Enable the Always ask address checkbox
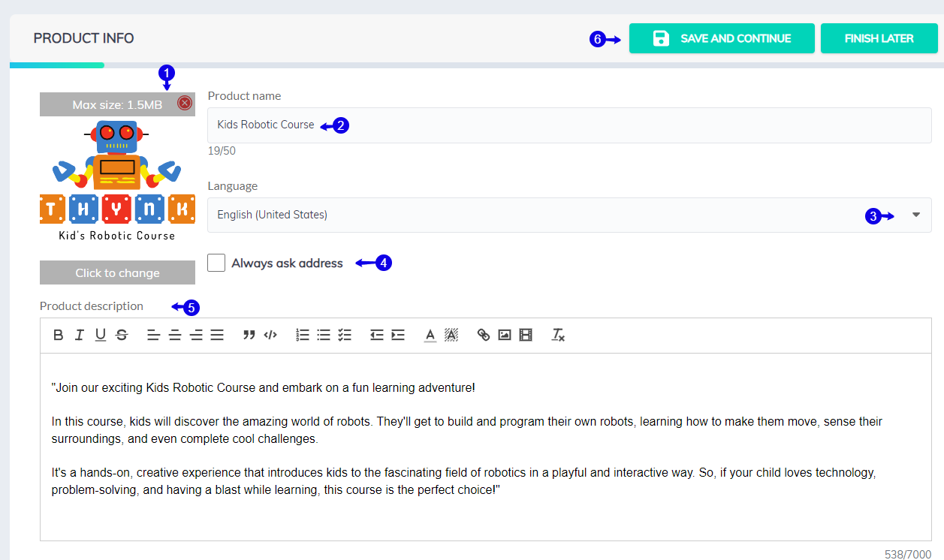Image resolution: width=944 pixels, height=560 pixels. (216, 263)
